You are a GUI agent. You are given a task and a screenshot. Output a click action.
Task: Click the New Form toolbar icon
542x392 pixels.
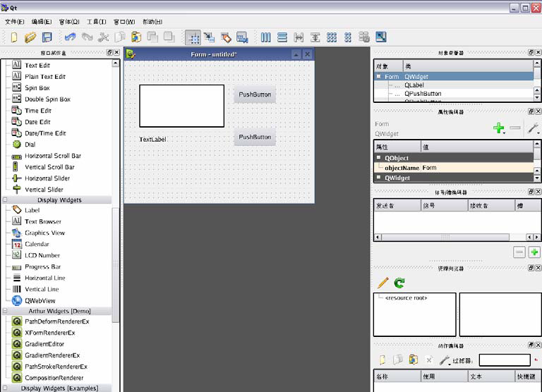coord(13,37)
